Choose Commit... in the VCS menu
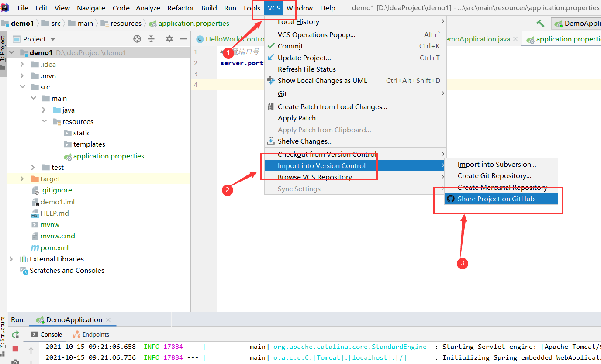The image size is (601, 364). click(x=356, y=46)
